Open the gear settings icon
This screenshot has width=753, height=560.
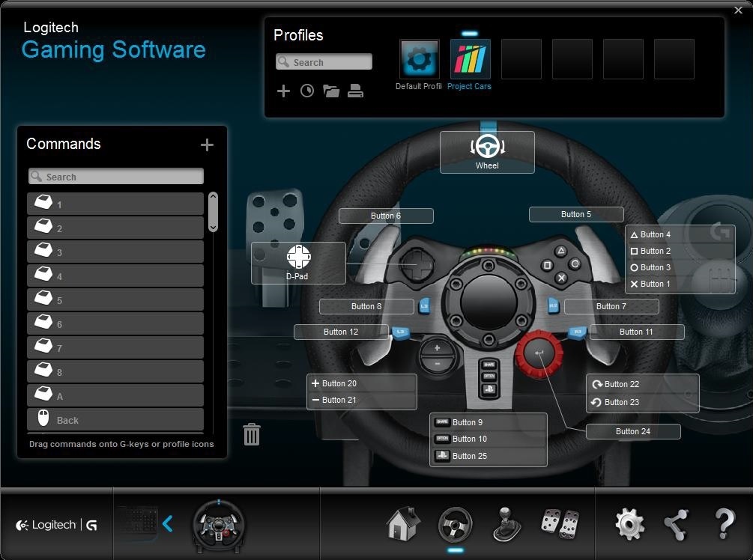tap(629, 524)
